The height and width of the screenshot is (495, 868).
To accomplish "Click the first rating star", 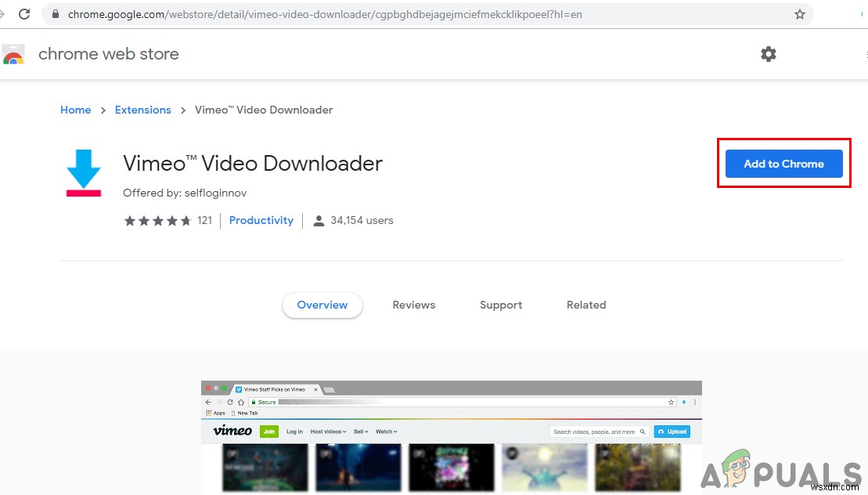I will tap(130, 220).
